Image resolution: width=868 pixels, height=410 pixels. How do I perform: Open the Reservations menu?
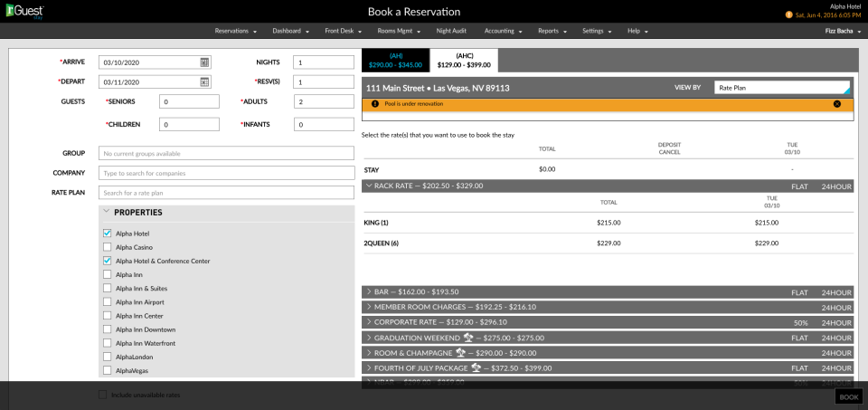pyautogui.click(x=236, y=31)
